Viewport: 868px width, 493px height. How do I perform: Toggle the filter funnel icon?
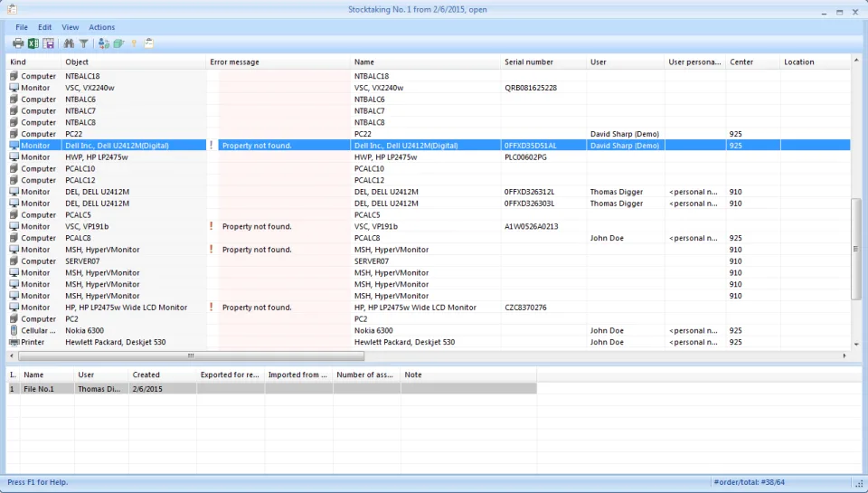click(83, 43)
